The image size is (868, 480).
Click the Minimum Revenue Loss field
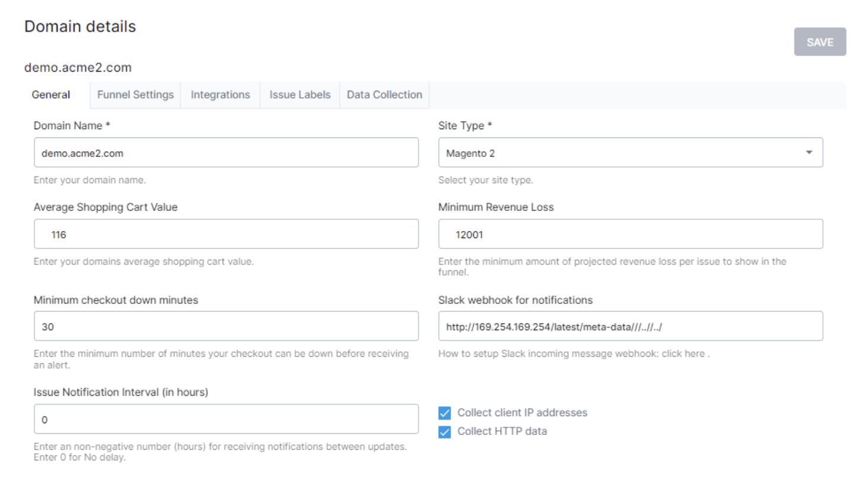pos(630,234)
